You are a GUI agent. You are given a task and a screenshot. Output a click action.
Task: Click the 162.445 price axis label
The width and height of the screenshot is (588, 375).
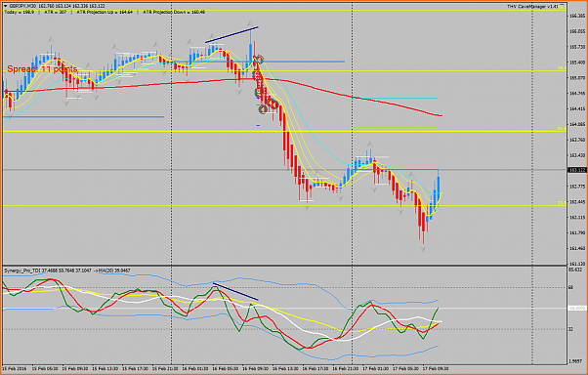(x=577, y=202)
